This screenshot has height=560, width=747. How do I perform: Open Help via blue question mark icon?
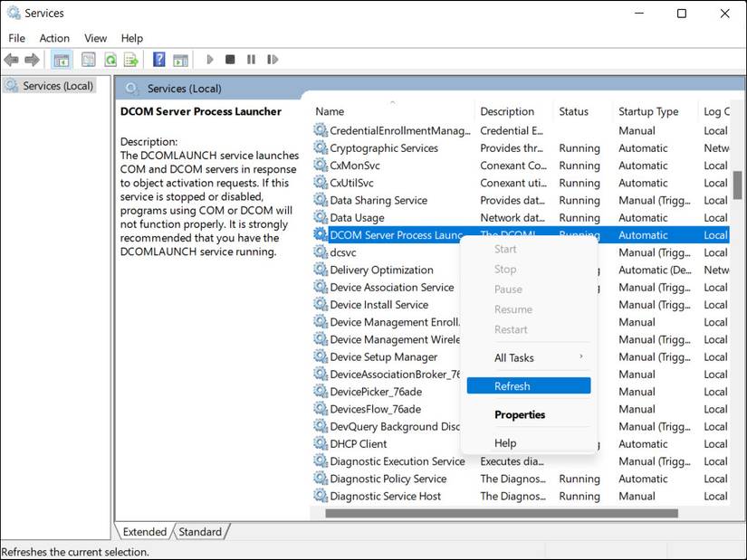pos(159,60)
